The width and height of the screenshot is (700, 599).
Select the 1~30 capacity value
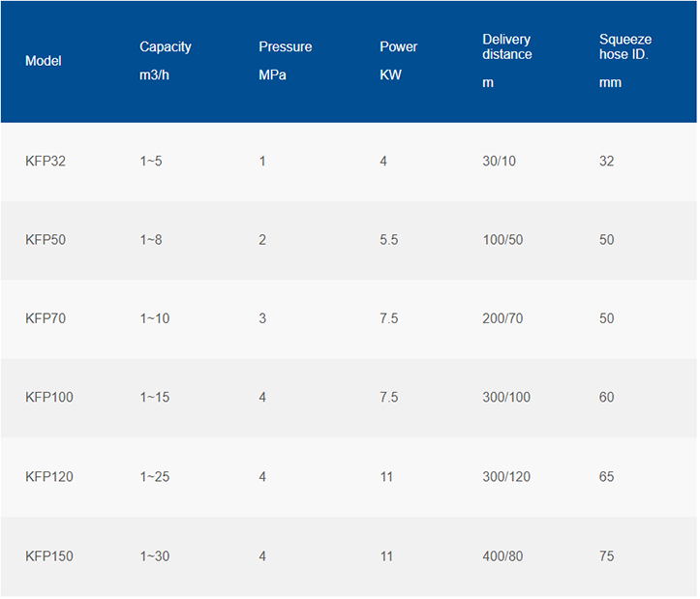155,556
